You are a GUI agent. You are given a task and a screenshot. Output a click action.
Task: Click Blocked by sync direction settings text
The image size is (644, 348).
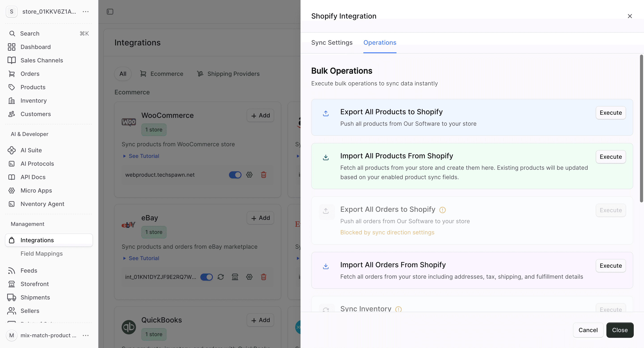(387, 233)
